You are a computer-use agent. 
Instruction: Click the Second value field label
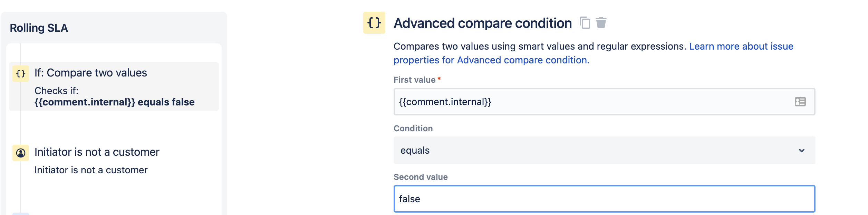(421, 177)
